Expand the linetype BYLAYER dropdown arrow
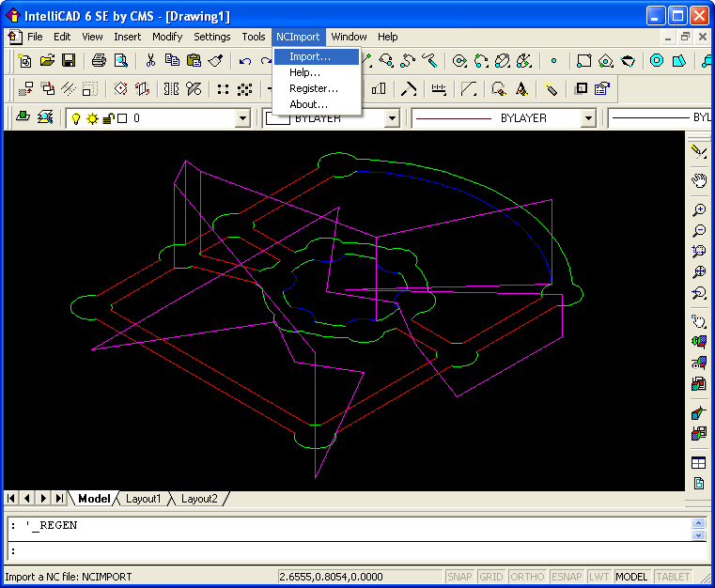The height and width of the screenshot is (588, 715). pyautogui.click(x=589, y=119)
